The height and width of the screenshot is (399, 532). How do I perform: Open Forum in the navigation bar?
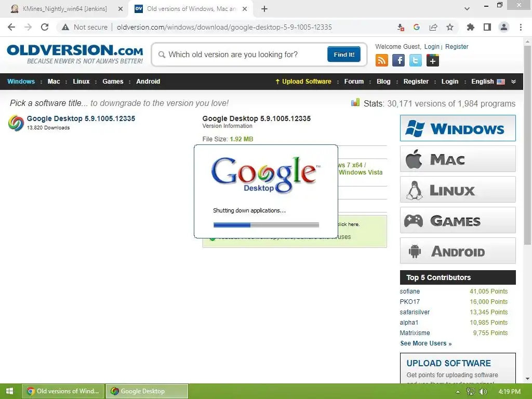[354, 82]
